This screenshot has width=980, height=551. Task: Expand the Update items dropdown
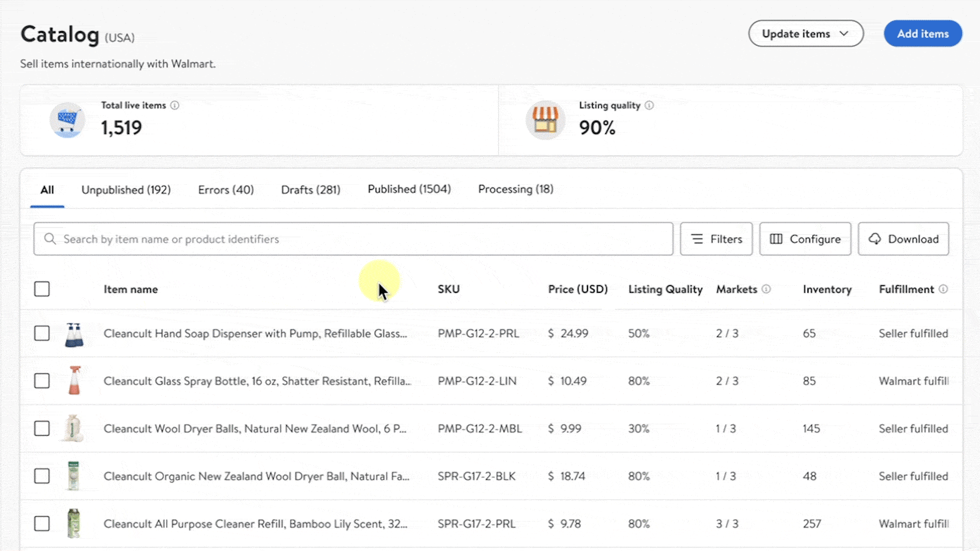805,34
